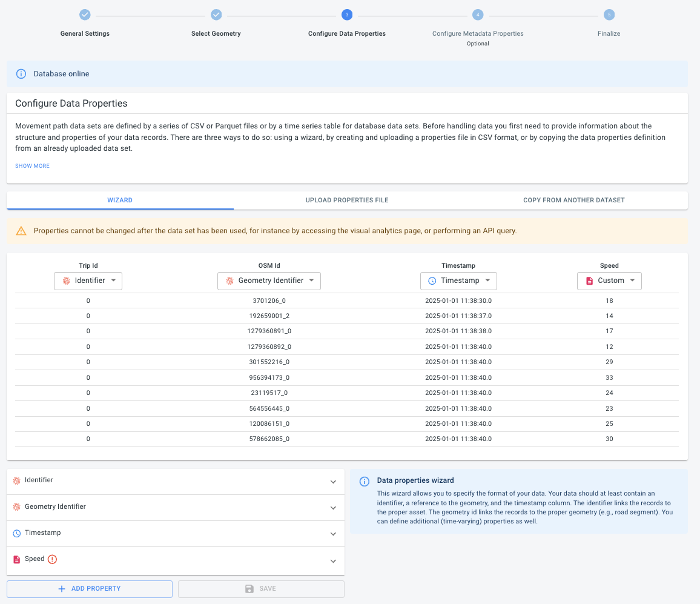Click the info icon in Data properties wizard
Image resolution: width=700 pixels, height=604 pixels.
point(365,482)
